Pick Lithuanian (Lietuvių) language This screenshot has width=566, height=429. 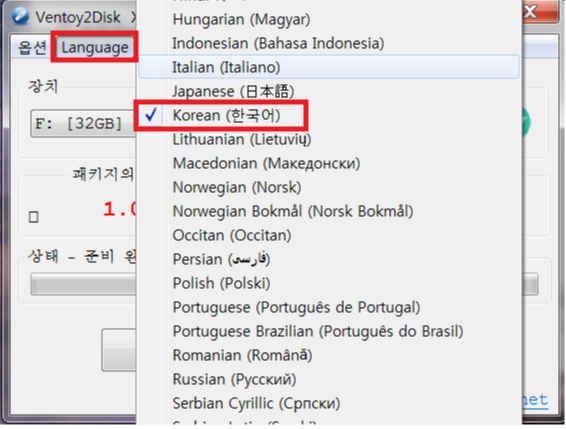tap(329, 139)
